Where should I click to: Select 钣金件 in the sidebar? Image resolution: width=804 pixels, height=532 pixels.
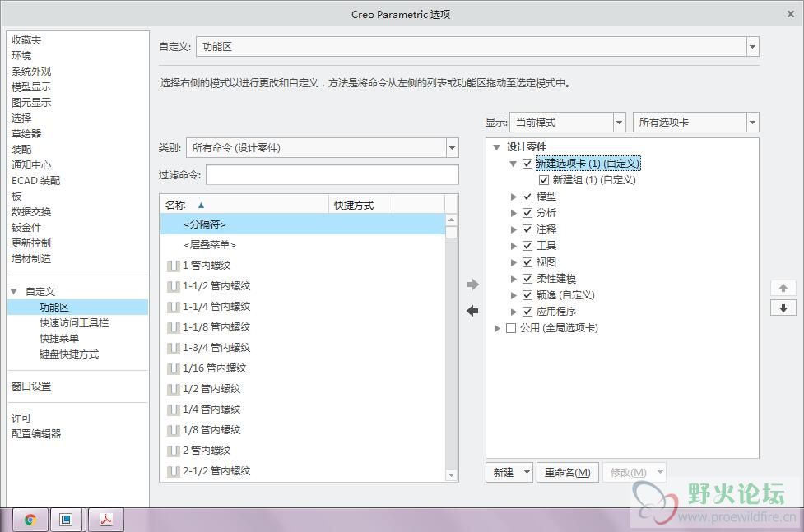[x=26, y=227]
